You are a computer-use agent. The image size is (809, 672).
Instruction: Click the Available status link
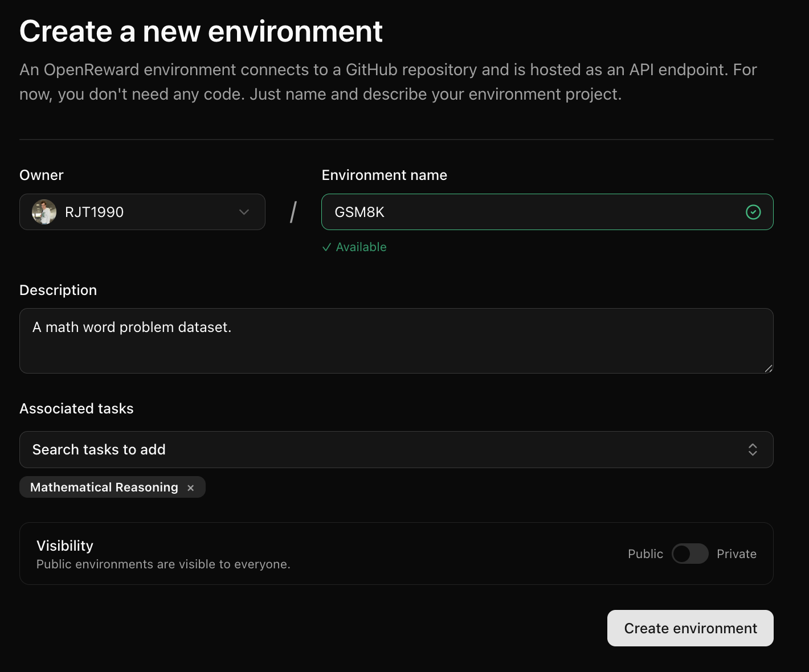point(361,247)
